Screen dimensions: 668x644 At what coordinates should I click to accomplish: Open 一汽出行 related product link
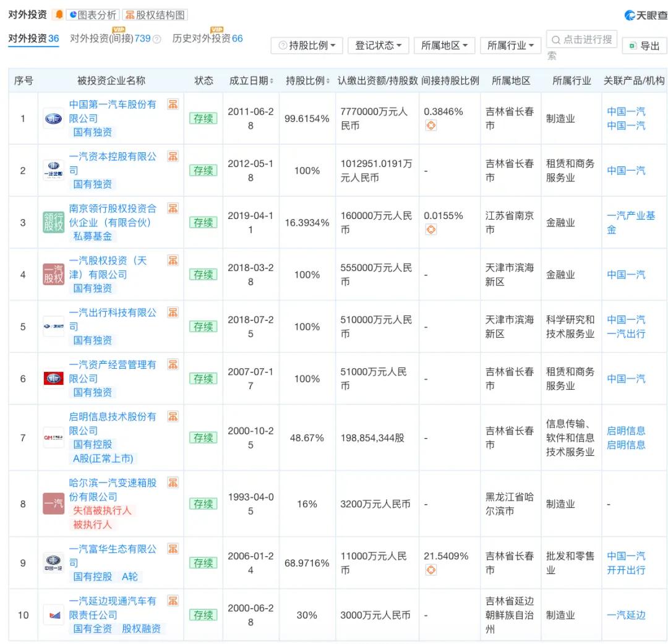click(x=626, y=333)
